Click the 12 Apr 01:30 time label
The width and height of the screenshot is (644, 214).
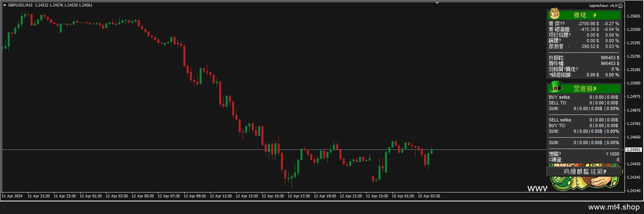click(91, 196)
